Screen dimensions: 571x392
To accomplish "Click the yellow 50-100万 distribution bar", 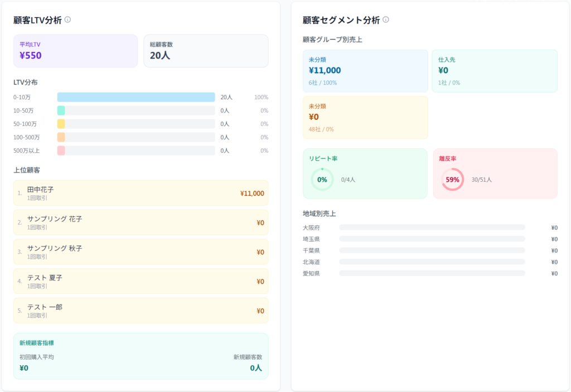I will click(x=61, y=124).
